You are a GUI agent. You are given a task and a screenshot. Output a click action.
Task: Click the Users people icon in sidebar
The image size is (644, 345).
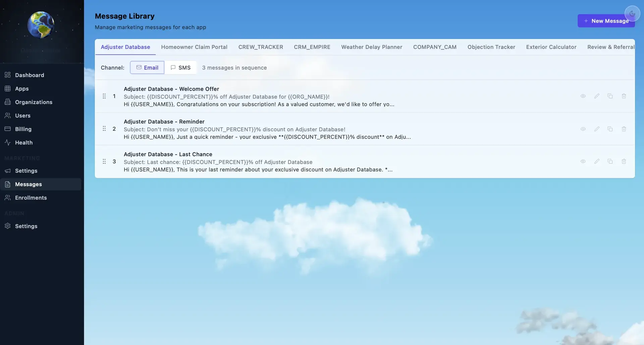tap(7, 116)
